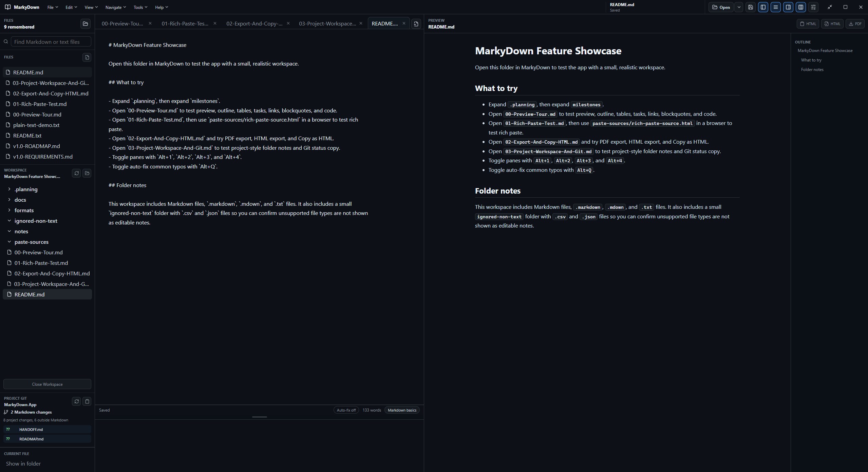Click Copy as HTML clipboard button
Screen dimensions: 868x472
[808, 24]
